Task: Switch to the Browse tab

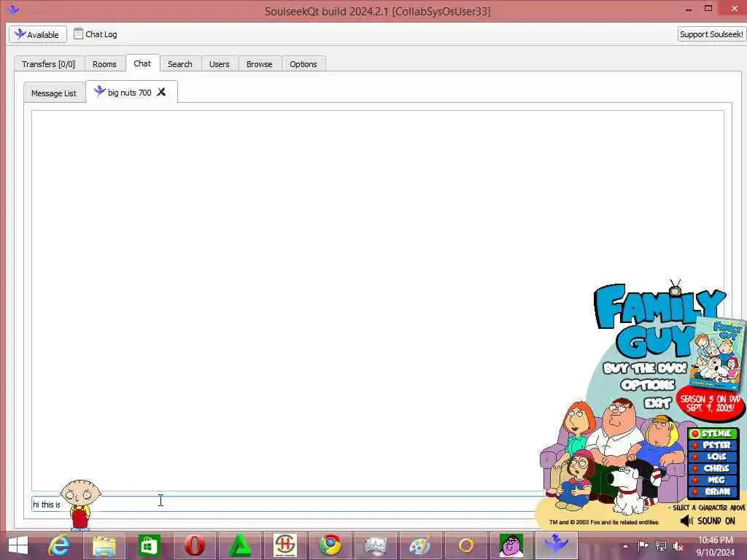Action: click(x=260, y=64)
